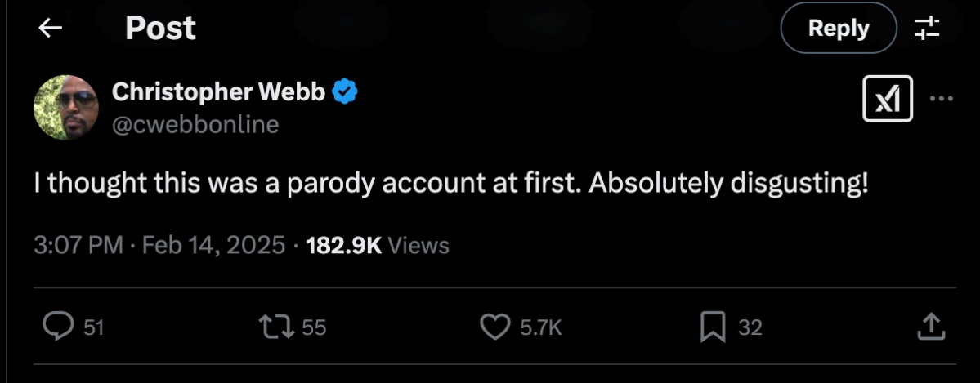This screenshot has height=383, width=980.
Task: Bookmark this post with bookmark icon
Action: (713, 327)
